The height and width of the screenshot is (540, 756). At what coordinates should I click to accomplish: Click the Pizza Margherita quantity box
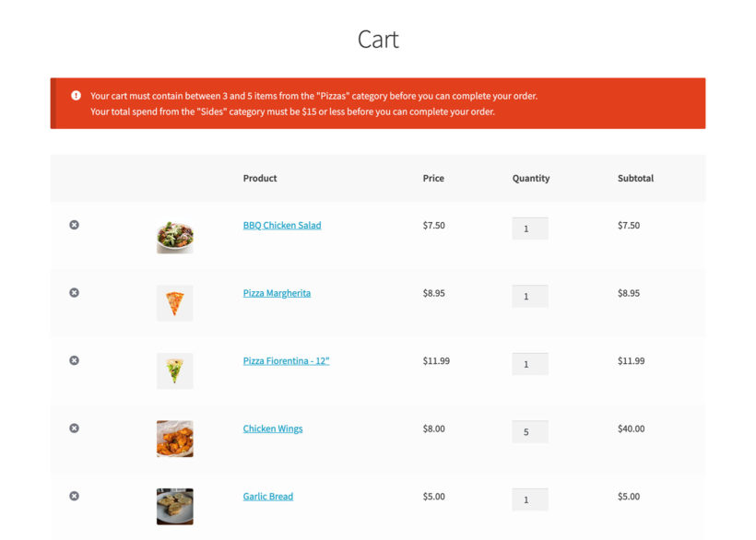[530, 296]
